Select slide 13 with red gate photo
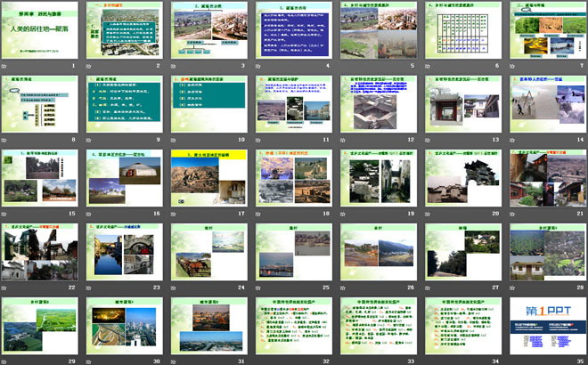 (x=461, y=104)
